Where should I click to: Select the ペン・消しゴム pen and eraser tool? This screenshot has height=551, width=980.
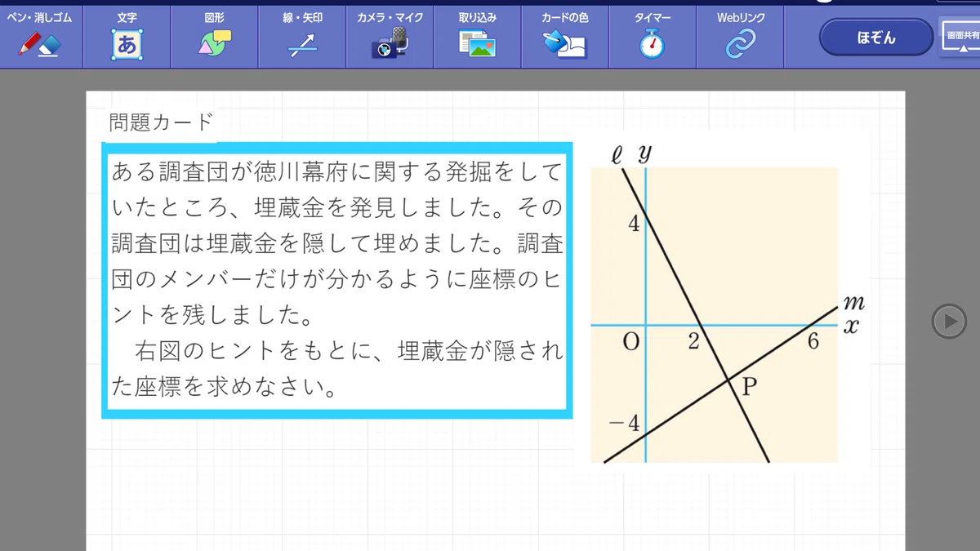(x=40, y=37)
